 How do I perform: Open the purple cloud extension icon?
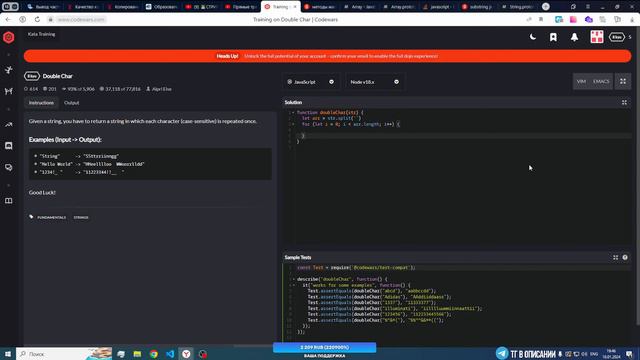point(588,19)
